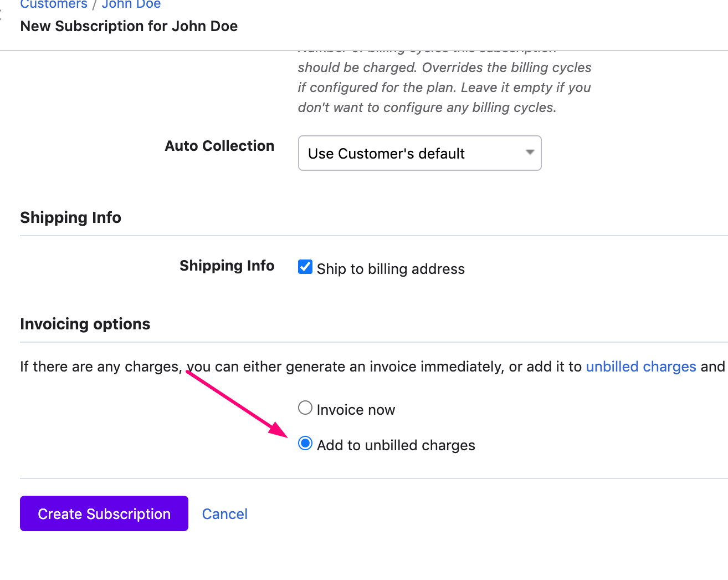Open the Auto Collection dropdown
Image resolution: width=728 pixels, height=580 pixels.
[419, 153]
